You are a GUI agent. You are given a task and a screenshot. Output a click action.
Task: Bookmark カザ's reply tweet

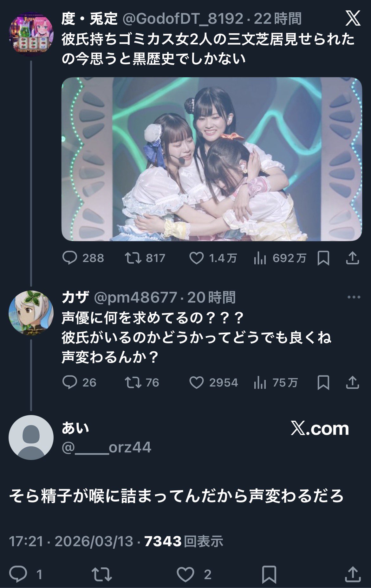click(x=323, y=382)
